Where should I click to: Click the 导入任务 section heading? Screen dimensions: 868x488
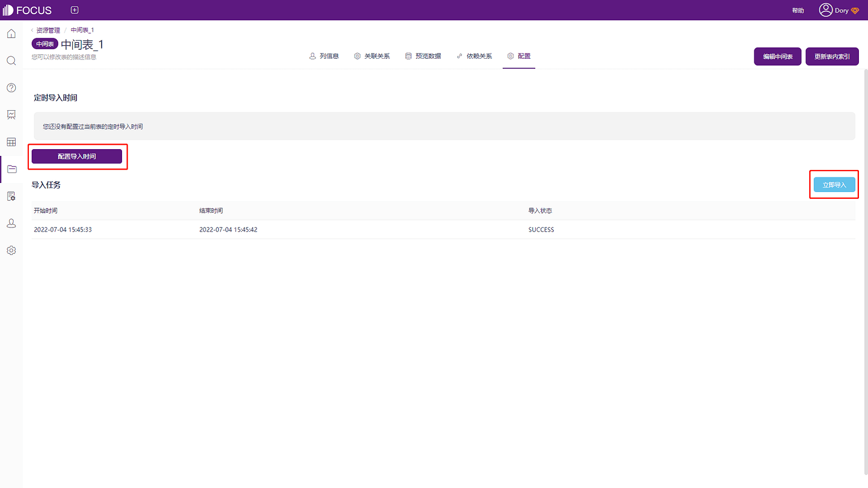coord(46,185)
